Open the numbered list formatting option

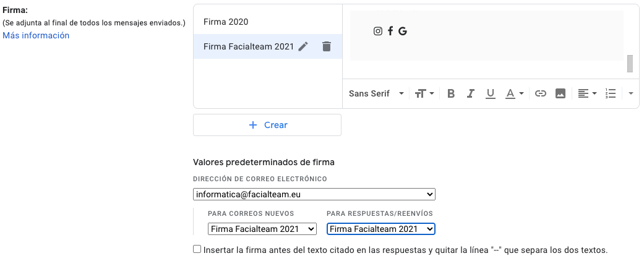coord(611,93)
